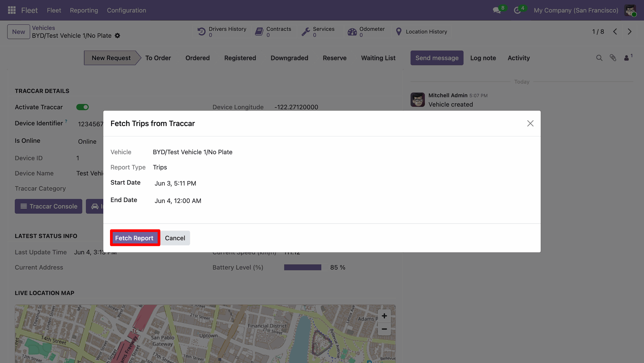Click the Fetch Report button
Image resolution: width=644 pixels, height=363 pixels.
coord(134,238)
